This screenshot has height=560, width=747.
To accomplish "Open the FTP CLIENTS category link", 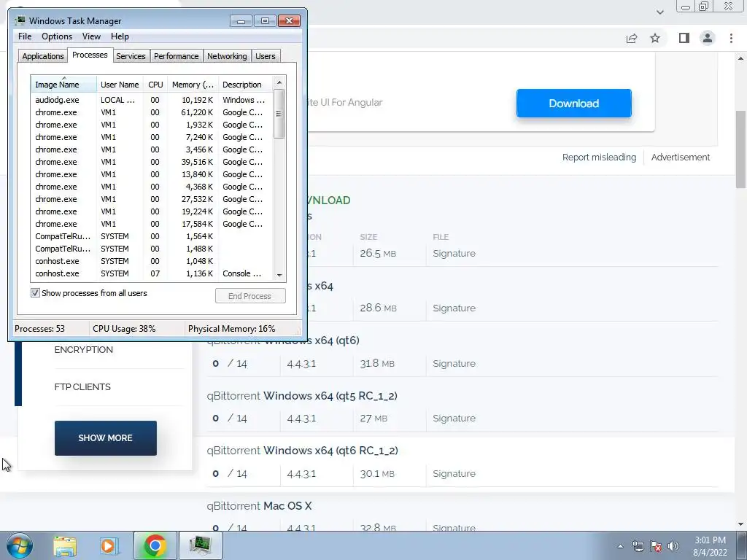I will click(82, 386).
